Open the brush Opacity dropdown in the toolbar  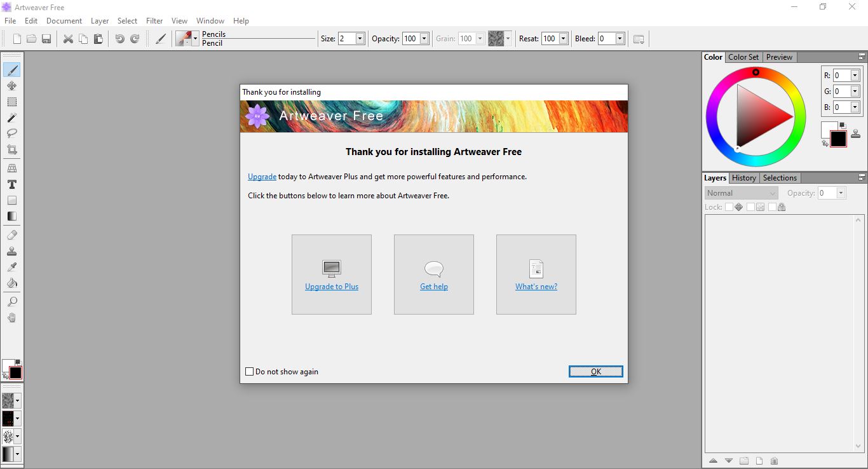[x=424, y=39]
